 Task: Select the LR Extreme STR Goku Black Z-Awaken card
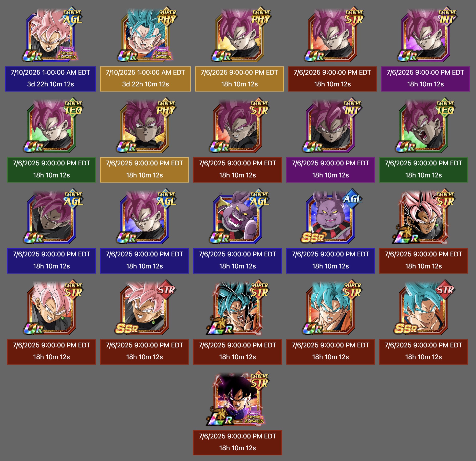pos(237,398)
